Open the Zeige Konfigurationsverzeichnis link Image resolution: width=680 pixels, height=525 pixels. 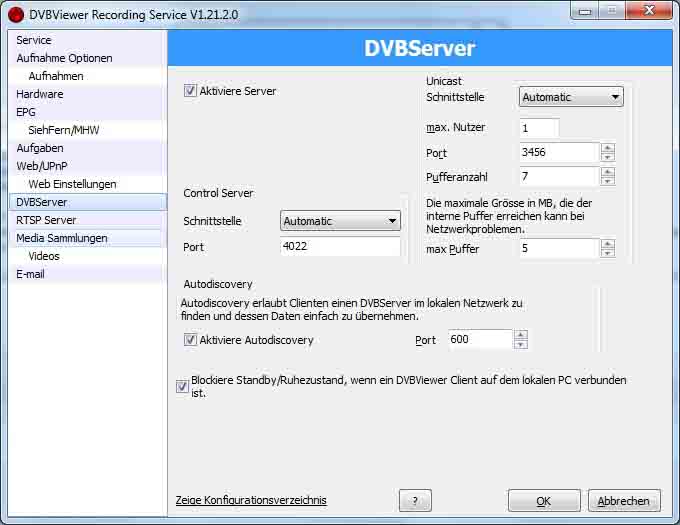click(x=251, y=500)
